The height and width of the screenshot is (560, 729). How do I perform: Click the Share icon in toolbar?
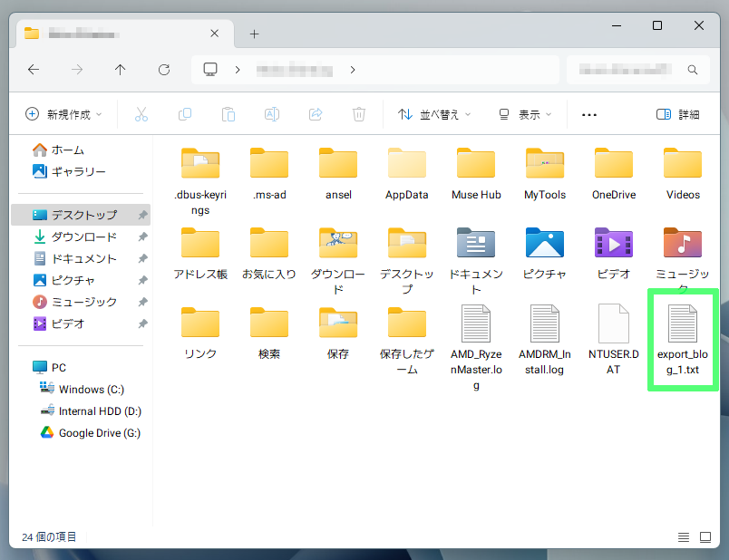(316, 114)
